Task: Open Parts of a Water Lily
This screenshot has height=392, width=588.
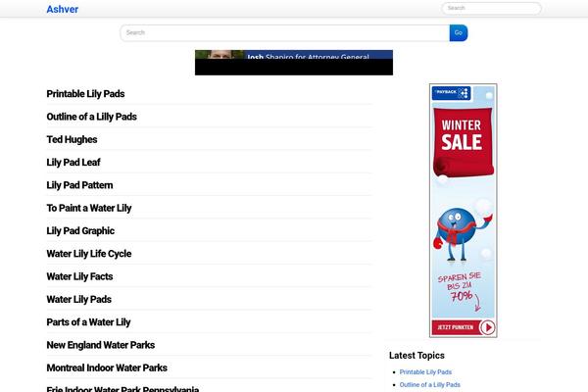Action: [88, 322]
